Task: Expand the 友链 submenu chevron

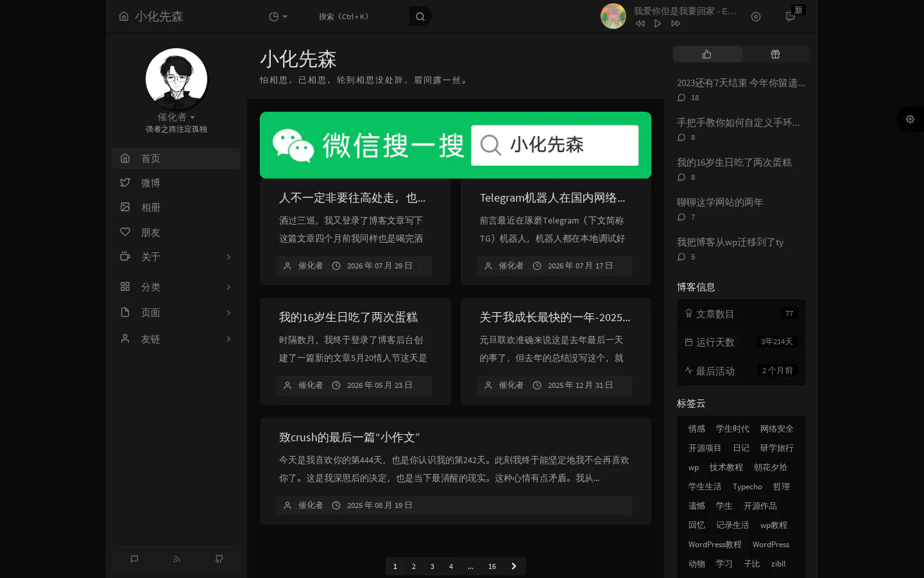Action: pyautogui.click(x=228, y=339)
